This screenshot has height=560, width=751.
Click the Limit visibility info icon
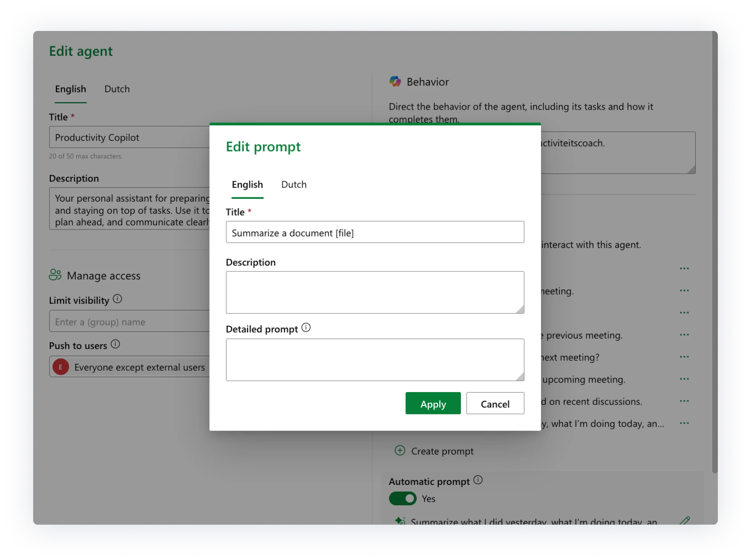(117, 299)
